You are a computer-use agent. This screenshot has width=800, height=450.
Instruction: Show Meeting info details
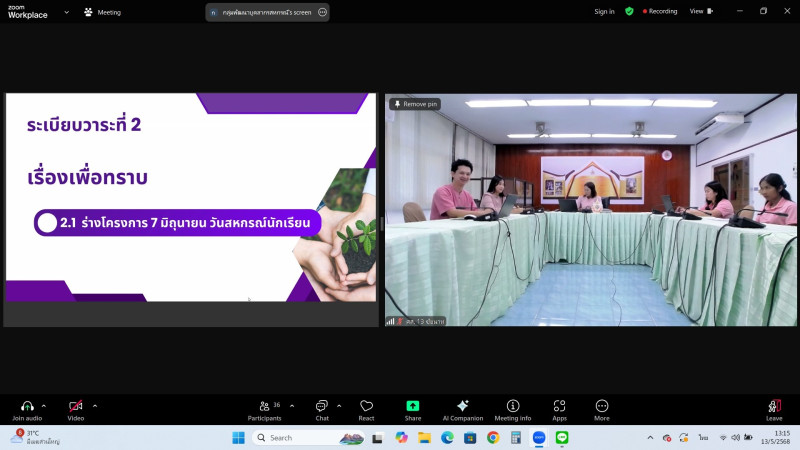coord(513,409)
